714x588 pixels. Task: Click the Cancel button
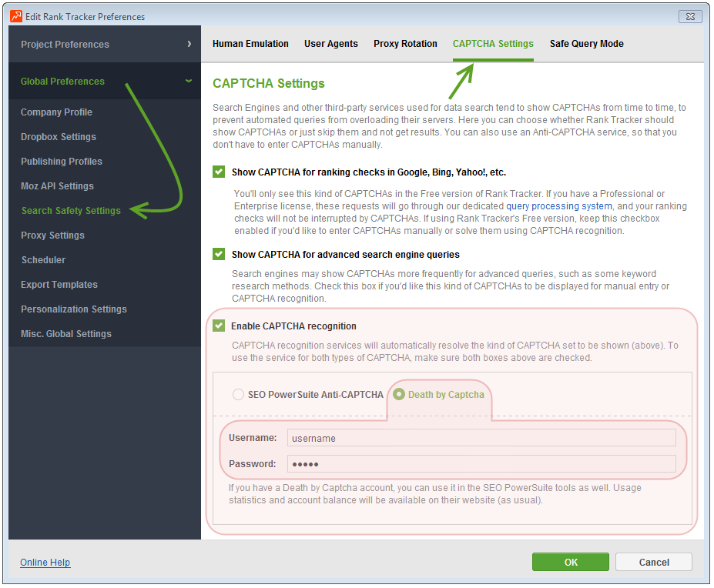(x=654, y=562)
